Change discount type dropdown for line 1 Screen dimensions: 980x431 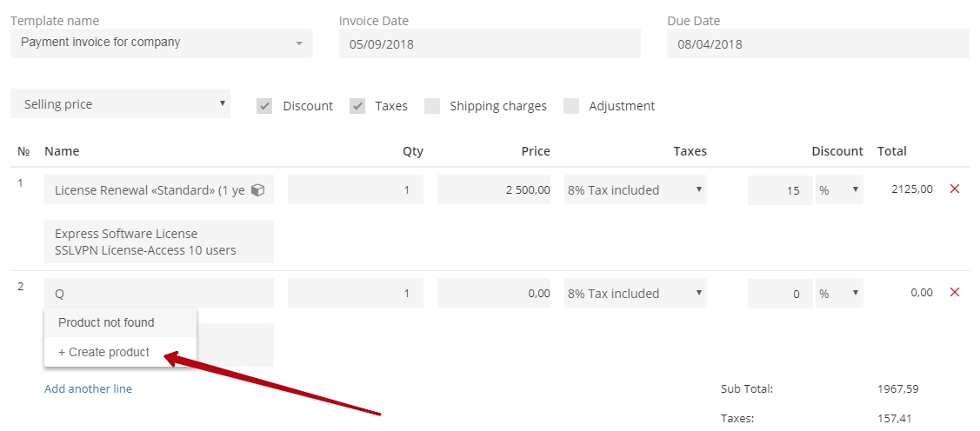click(839, 190)
